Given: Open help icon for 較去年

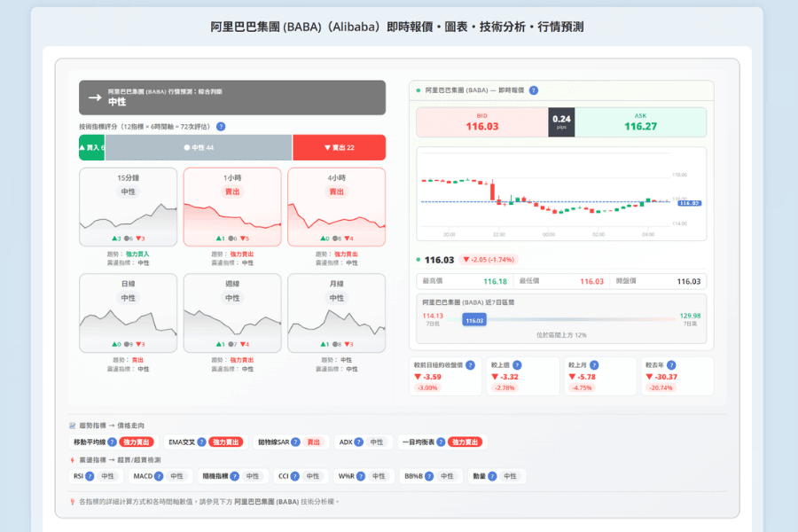Looking at the screenshot, I should 671,365.
